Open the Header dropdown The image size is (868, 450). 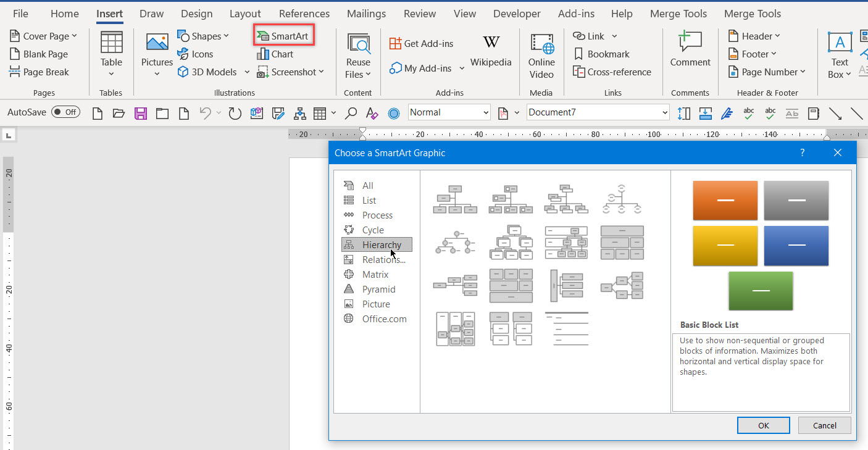[x=777, y=36]
